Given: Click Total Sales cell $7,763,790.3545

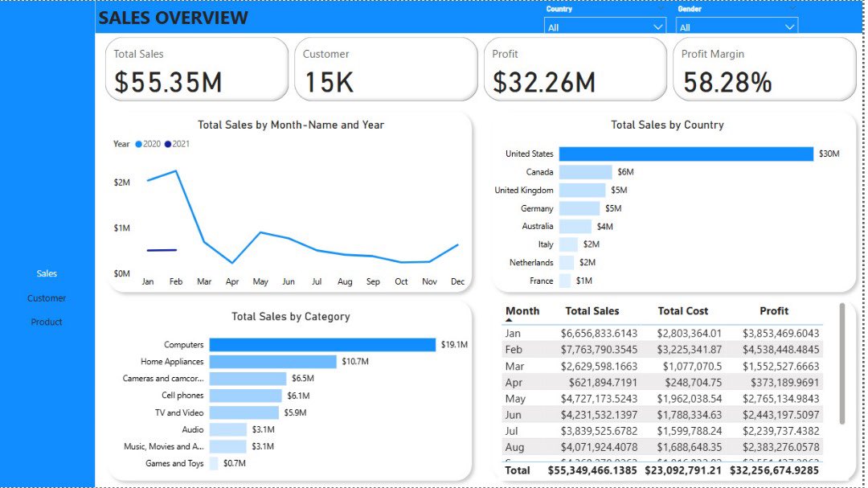Looking at the screenshot, I should [599, 350].
